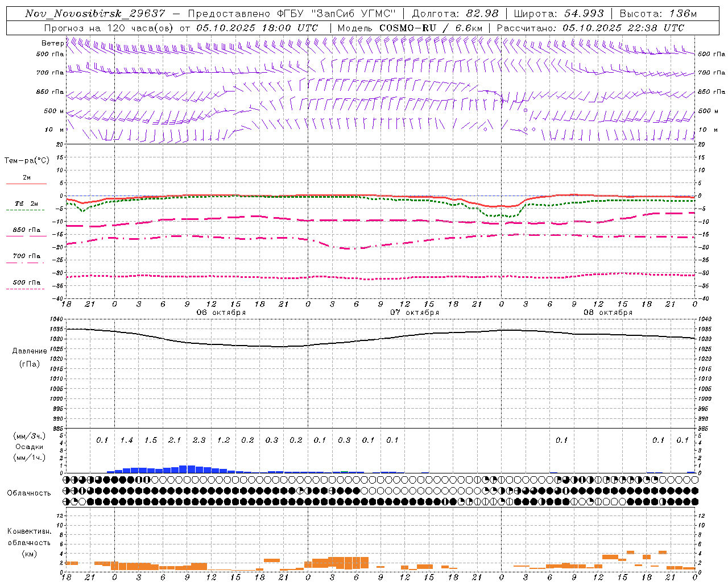The height and width of the screenshot is (582, 728).
Task: Click the Долгота: 82.98 header value
Action: click(x=455, y=14)
